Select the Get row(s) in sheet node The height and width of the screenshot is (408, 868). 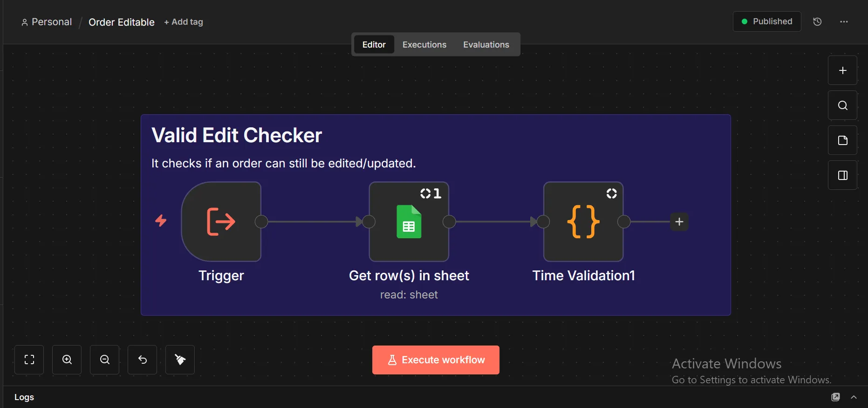point(409,221)
